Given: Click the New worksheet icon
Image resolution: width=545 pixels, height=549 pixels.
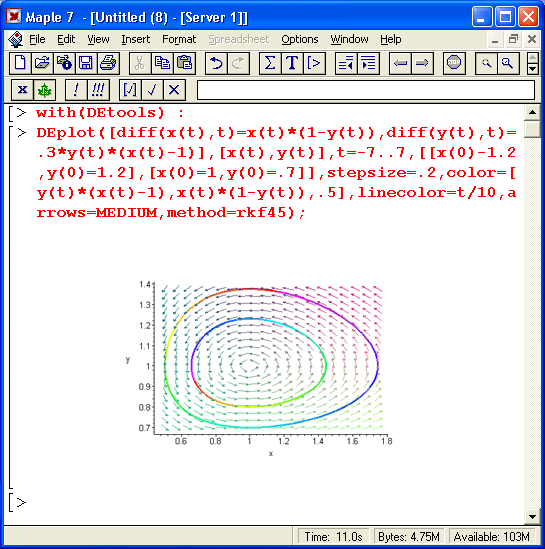Looking at the screenshot, I should pos(20,63).
